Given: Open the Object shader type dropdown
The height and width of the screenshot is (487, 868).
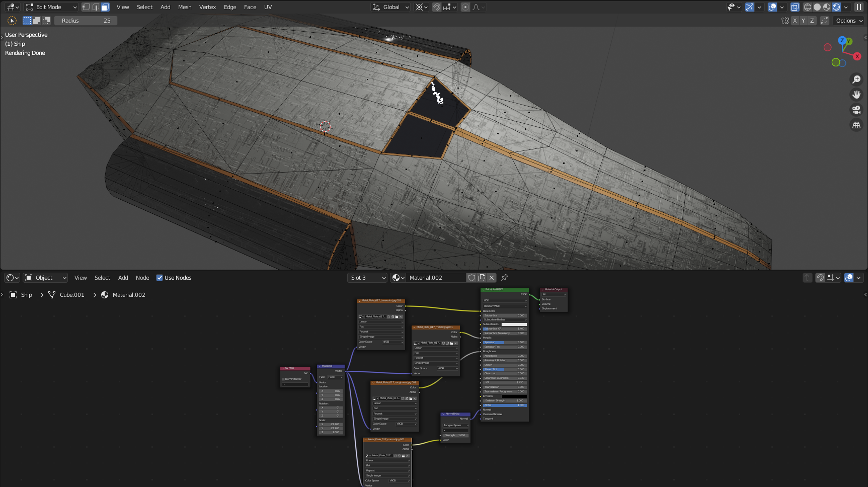Looking at the screenshot, I should [x=45, y=278].
